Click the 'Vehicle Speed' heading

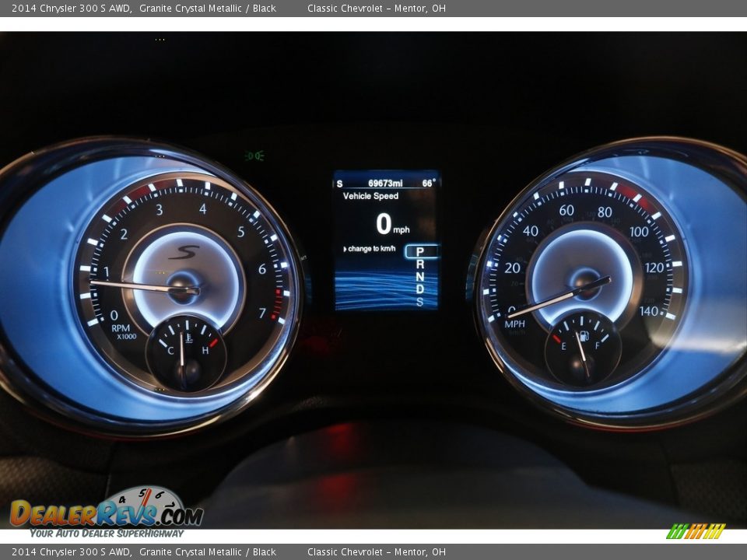tap(370, 196)
